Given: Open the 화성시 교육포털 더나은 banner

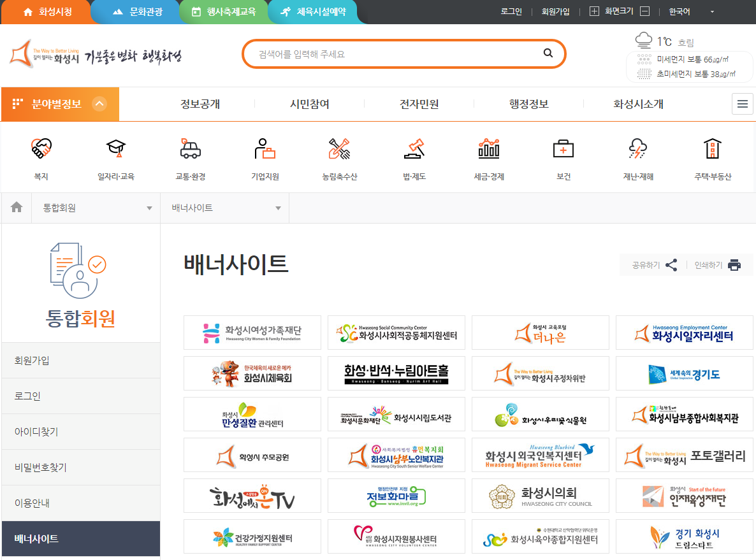Looking at the screenshot, I should point(541,333).
